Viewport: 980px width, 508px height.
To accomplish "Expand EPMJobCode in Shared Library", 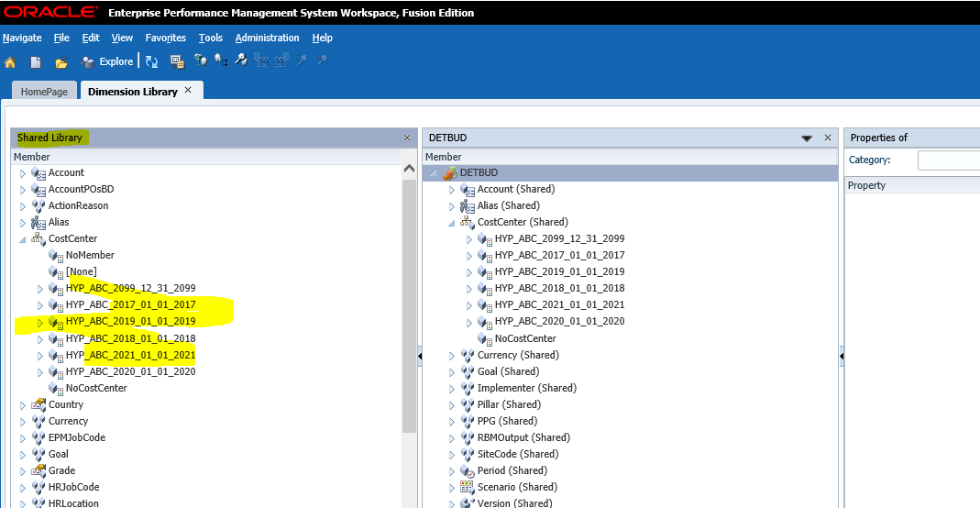I will point(23,438).
